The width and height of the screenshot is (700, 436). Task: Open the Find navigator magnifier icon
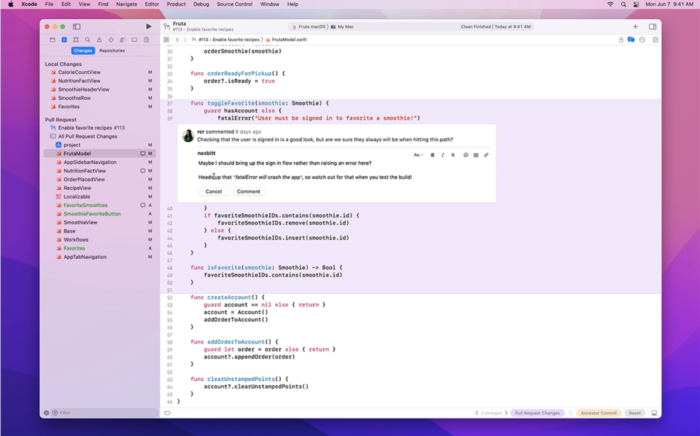86,40
